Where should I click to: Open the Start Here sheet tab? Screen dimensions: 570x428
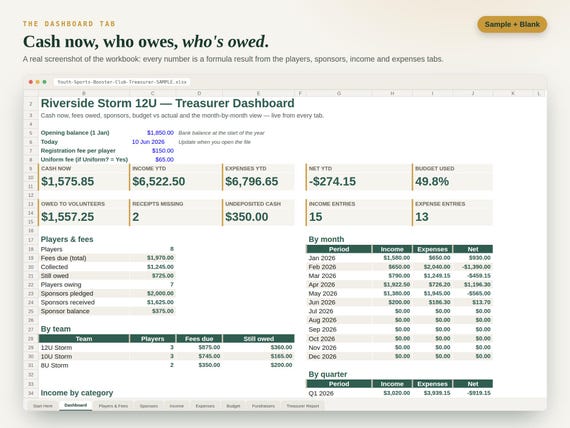pyautogui.click(x=43, y=406)
